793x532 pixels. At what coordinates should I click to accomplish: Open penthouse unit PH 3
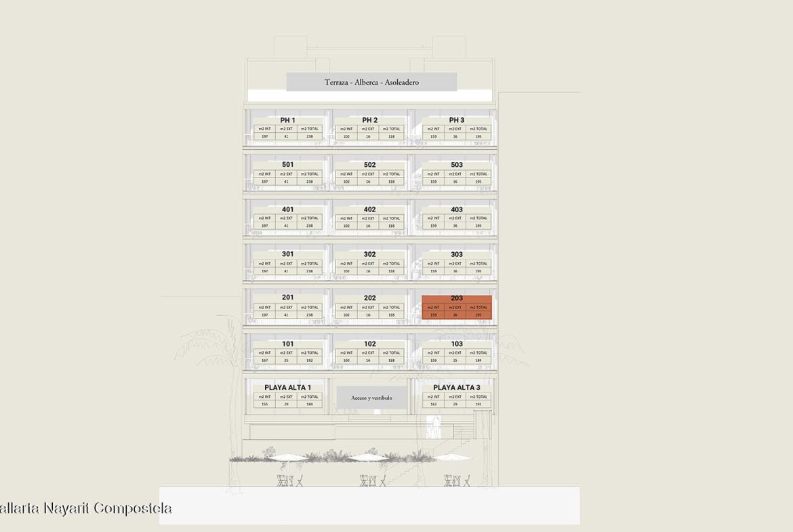tap(456, 129)
